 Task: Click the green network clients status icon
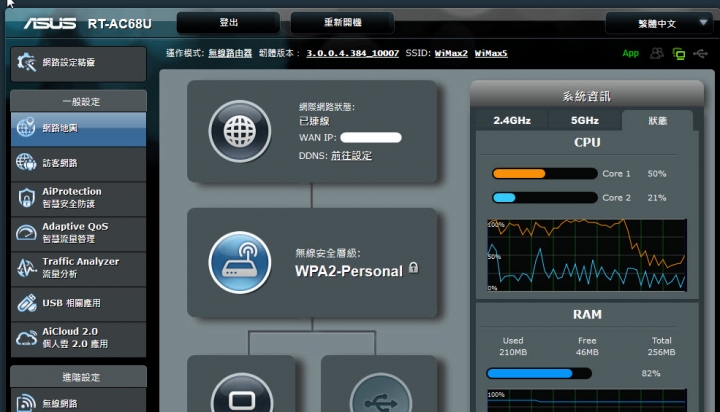[679, 54]
